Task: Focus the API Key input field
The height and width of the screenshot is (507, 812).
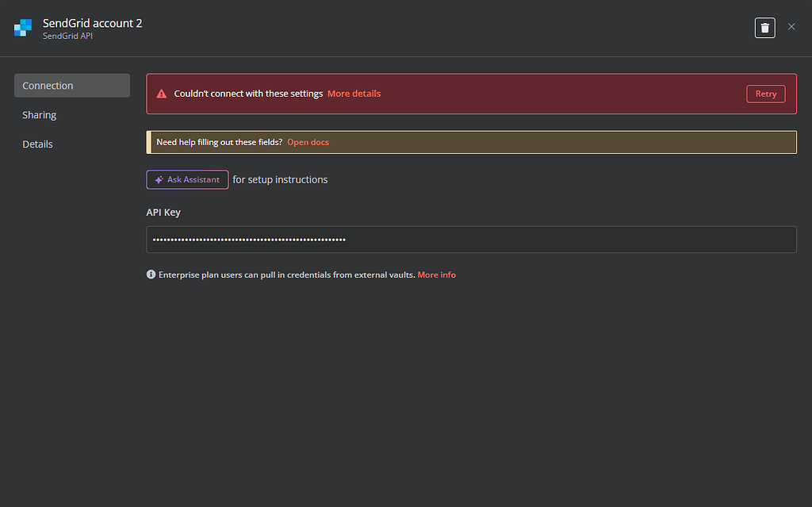Action: pos(471,240)
